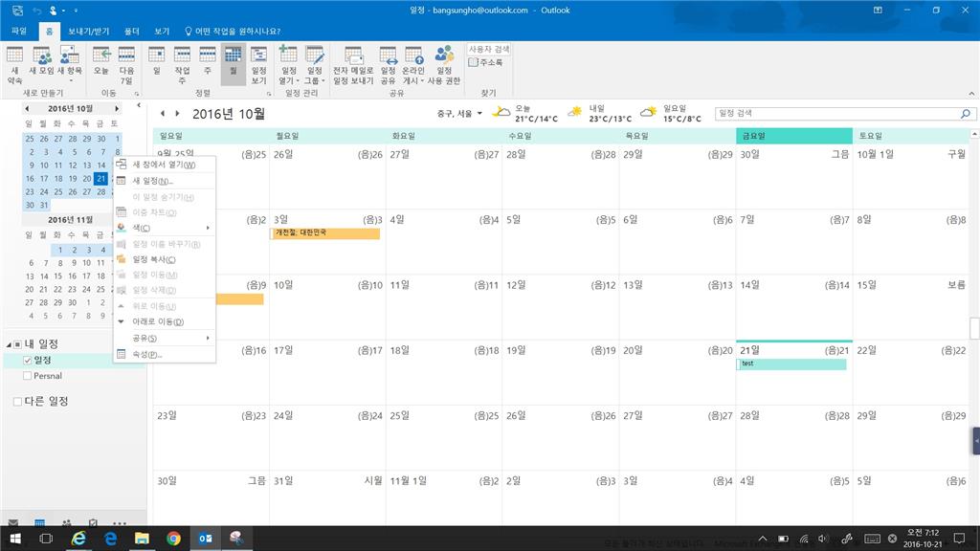Click tomorrow's weather forecast 23°C/13°C
980x551 pixels.
(599, 113)
